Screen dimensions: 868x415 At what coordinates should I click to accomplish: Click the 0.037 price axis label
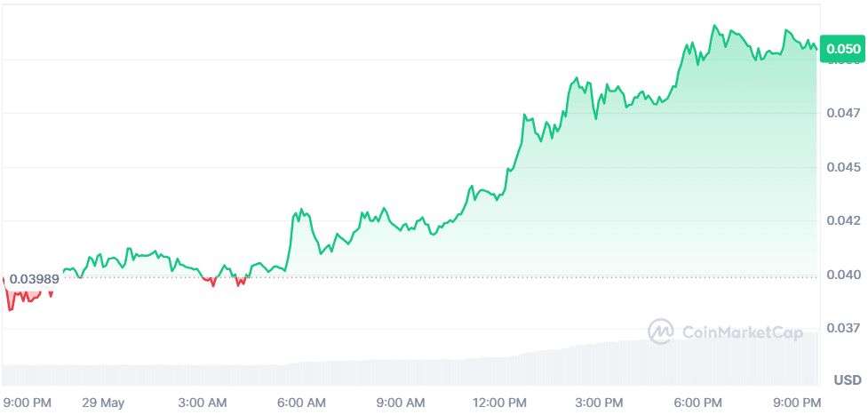pyautogui.click(x=843, y=329)
